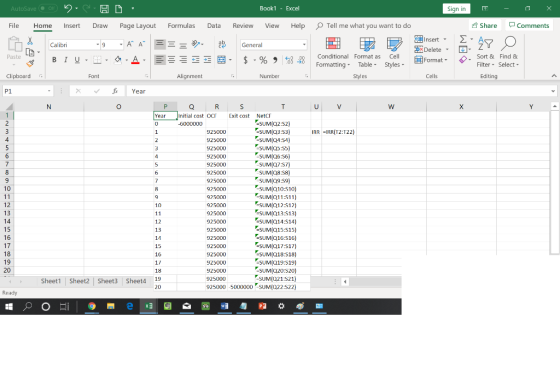Viewport: 560px width, 376px height.
Task: Toggle Align Left in Alignment group
Action: pos(160,60)
